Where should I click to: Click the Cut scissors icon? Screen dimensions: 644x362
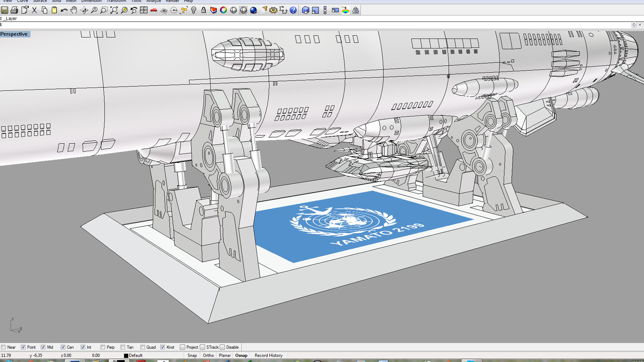coord(35,10)
